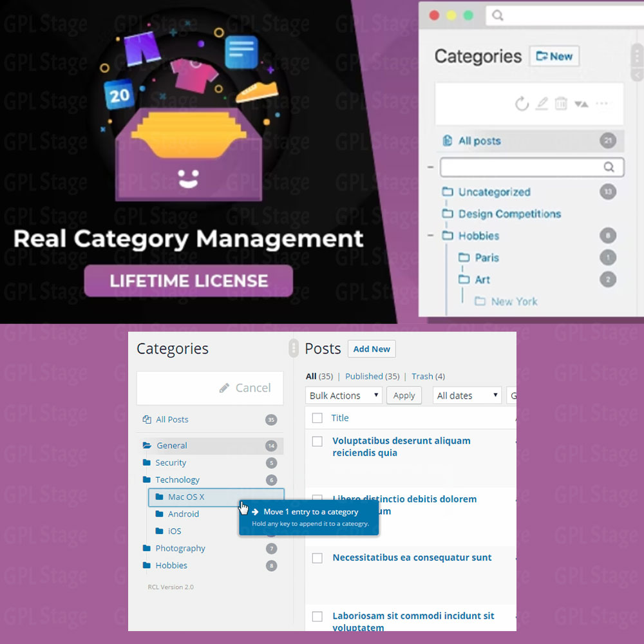Click the pencil icon next to Cancel
This screenshot has height=644, width=644.
click(224, 388)
